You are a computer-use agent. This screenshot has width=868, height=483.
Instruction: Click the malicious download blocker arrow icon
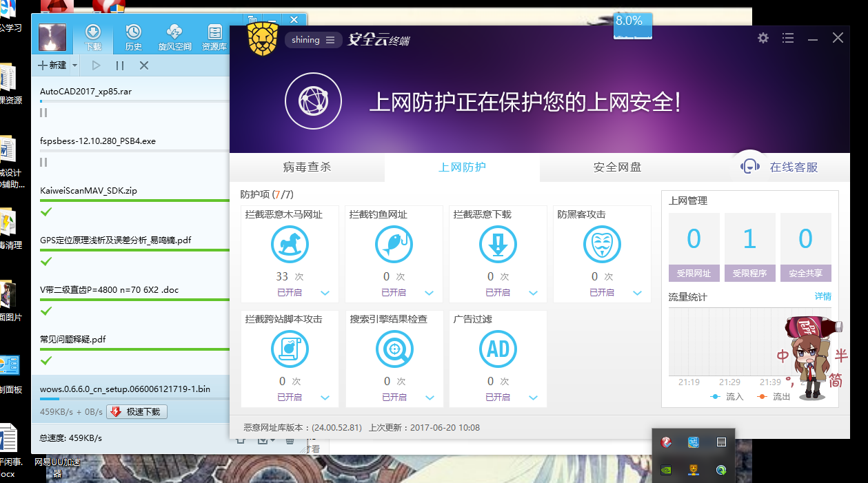click(x=498, y=244)
